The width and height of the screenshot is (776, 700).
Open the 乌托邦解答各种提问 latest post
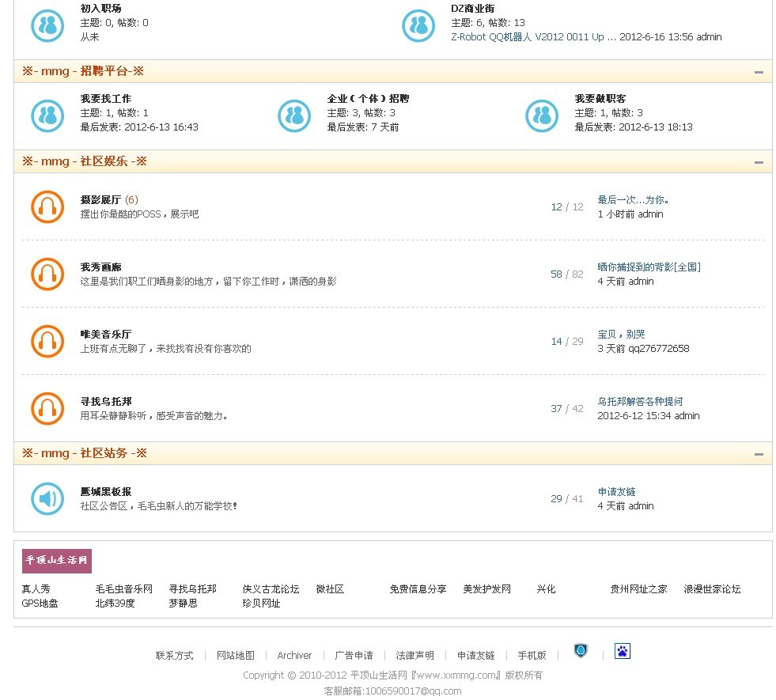point(639,402)
